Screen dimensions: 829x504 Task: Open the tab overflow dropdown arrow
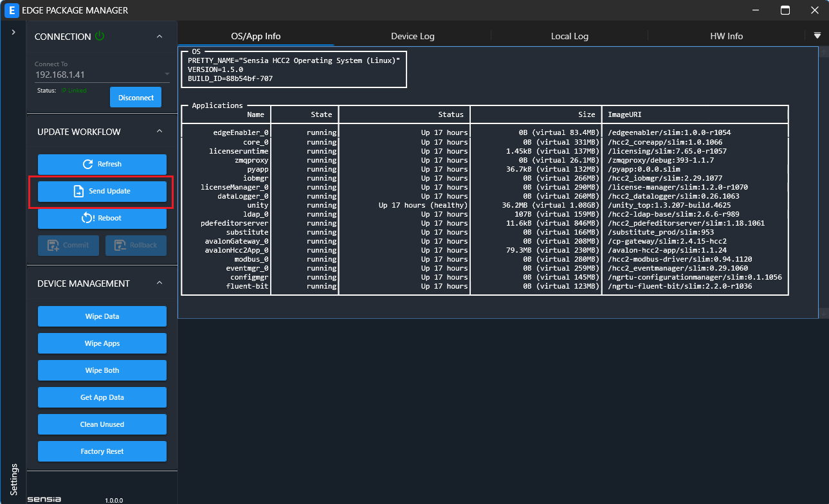point(817,35)
